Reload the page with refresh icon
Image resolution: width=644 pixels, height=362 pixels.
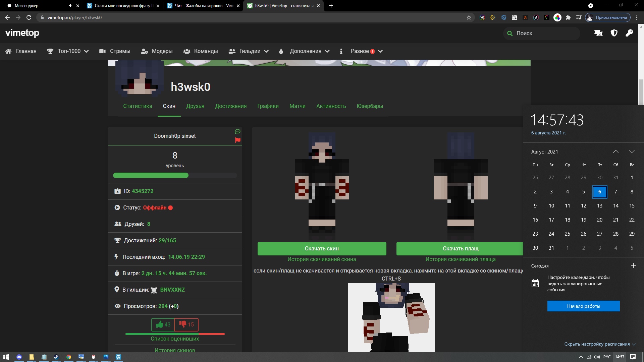tap(29, 17)
